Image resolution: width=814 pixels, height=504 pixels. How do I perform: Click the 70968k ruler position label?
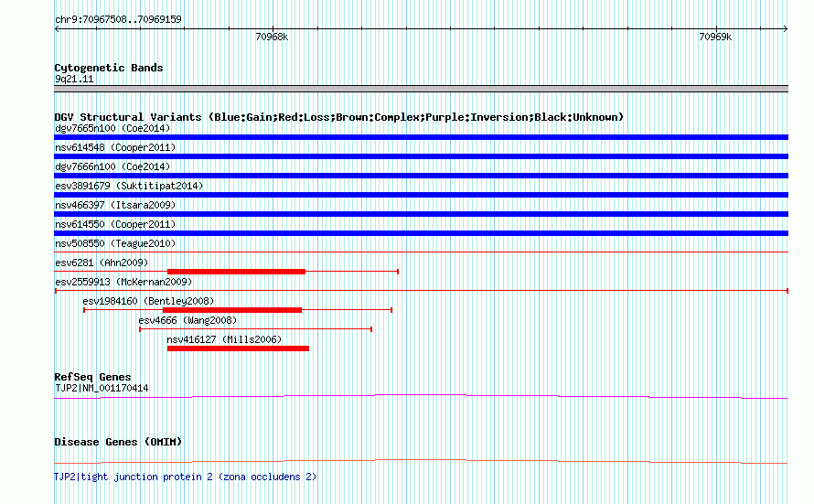[272, 37]
